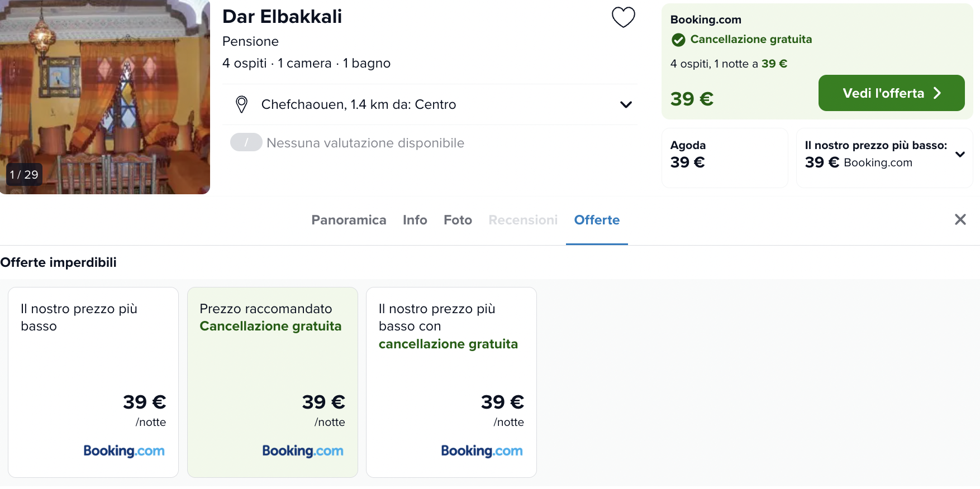The image size is (980, 489).
Task: Open the hotel photo thumbnail
Action: (x=105, y=97)
